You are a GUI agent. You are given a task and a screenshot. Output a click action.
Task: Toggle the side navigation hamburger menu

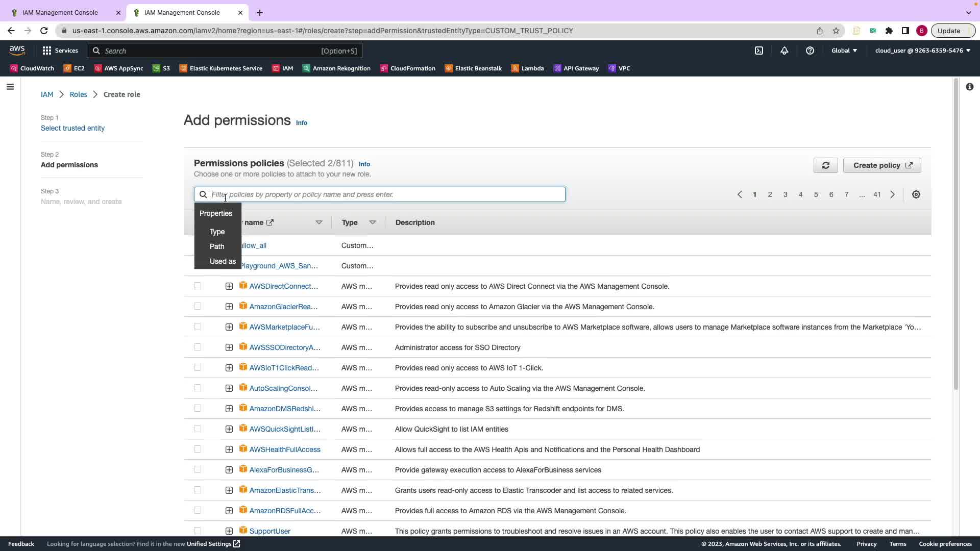pos(10,87)
